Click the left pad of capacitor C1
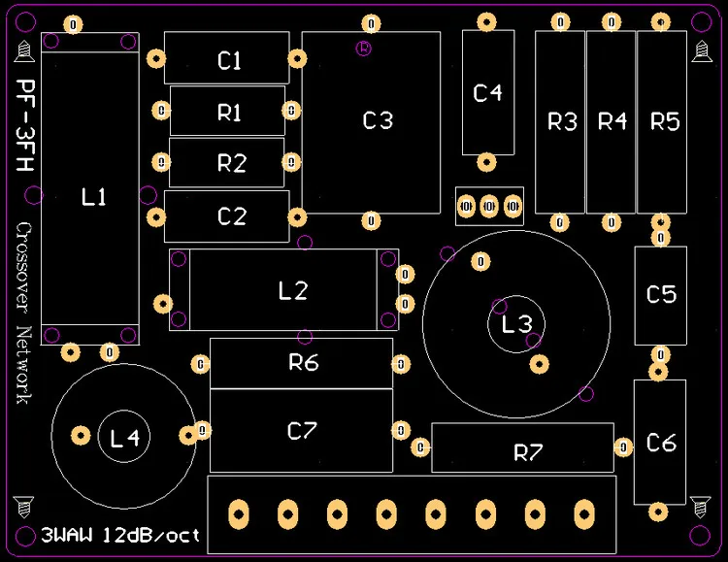Screen dimensions: 728x562 [156, 58]
